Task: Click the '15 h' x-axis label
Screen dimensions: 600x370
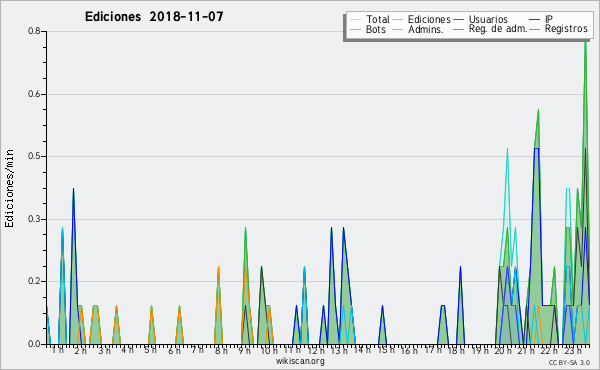Action: coord(386,350)
